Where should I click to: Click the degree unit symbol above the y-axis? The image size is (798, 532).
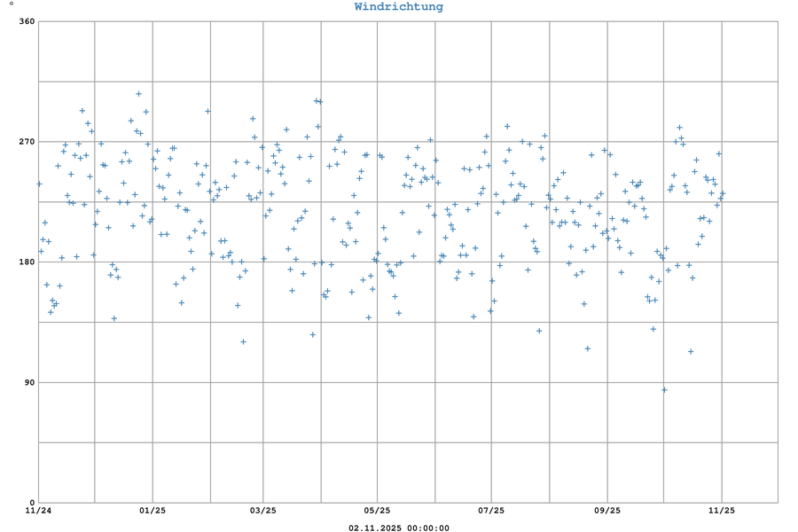11,4
